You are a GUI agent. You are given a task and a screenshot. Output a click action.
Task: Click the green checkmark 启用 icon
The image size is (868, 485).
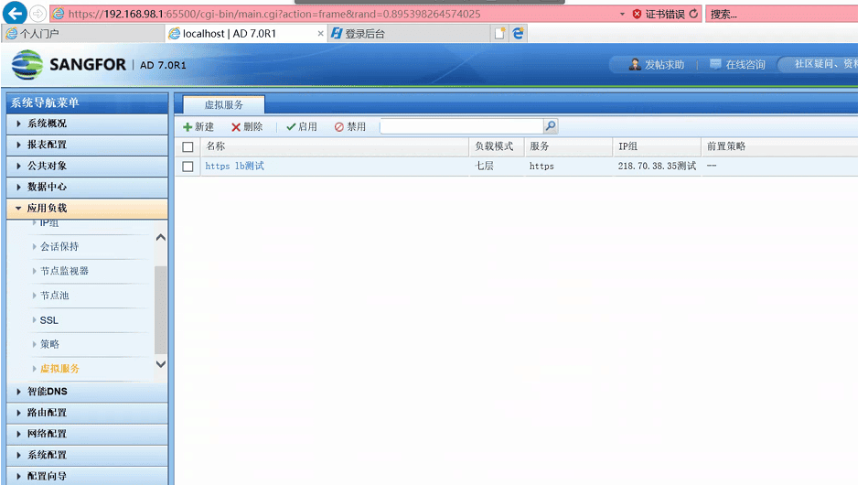(x=291, y=127)
